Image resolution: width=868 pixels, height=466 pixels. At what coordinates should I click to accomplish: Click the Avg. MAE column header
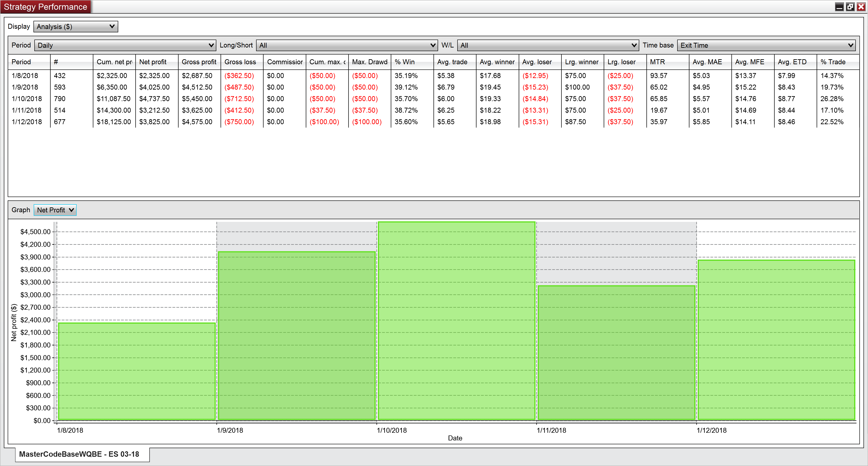click(710, 62)
